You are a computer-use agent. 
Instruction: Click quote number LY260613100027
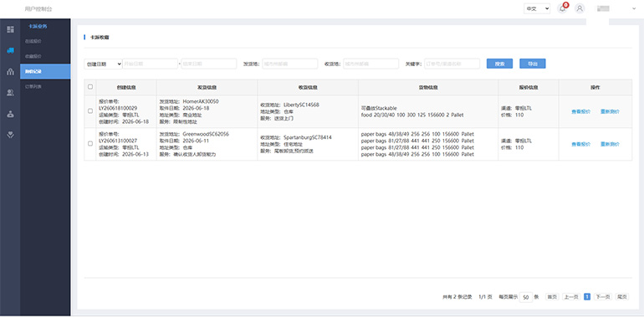(x=118, y=141)
